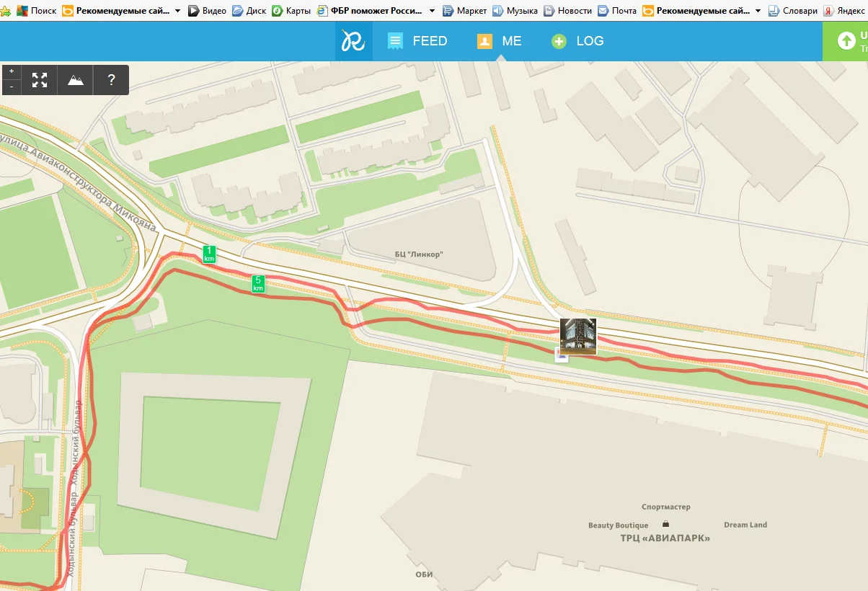Open the Карты bookmark
Screen dimensions: 868x591
pos(291,11)
